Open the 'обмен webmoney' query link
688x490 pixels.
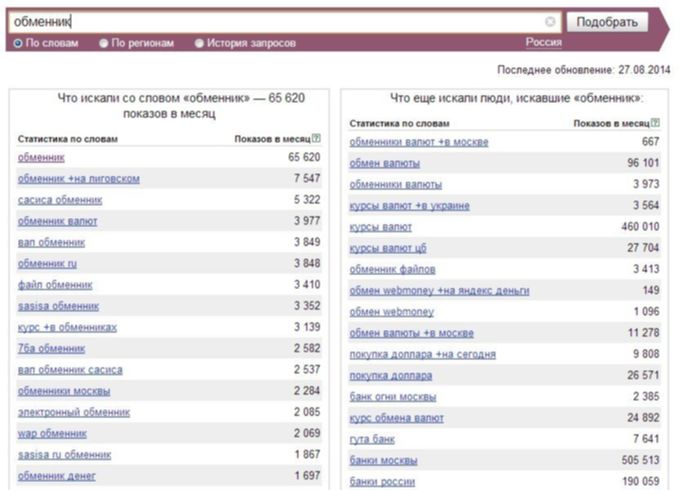click(x=391, y=312)
